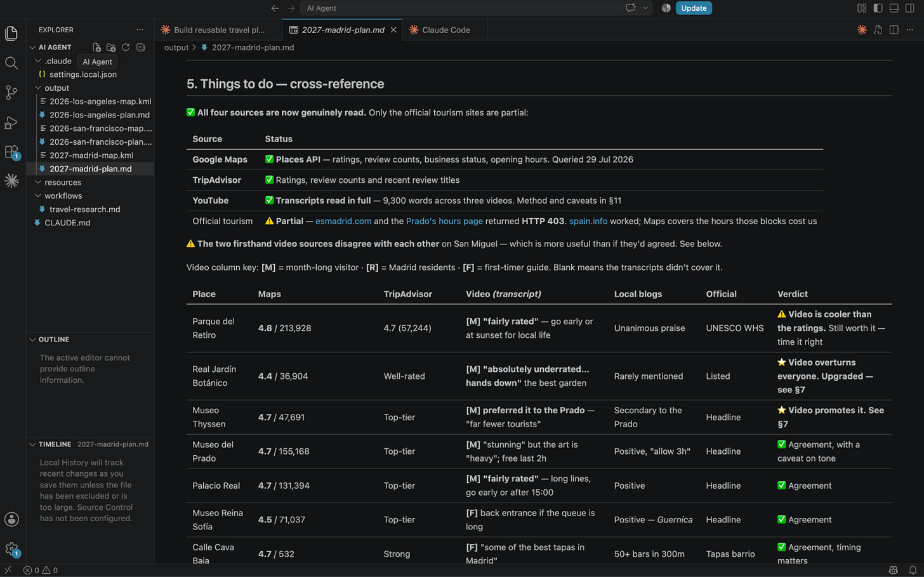The height and width of the screenshot is (577, 924).
Task: Collapse the AI AGENT root folder
Action: tap(33, 48)
